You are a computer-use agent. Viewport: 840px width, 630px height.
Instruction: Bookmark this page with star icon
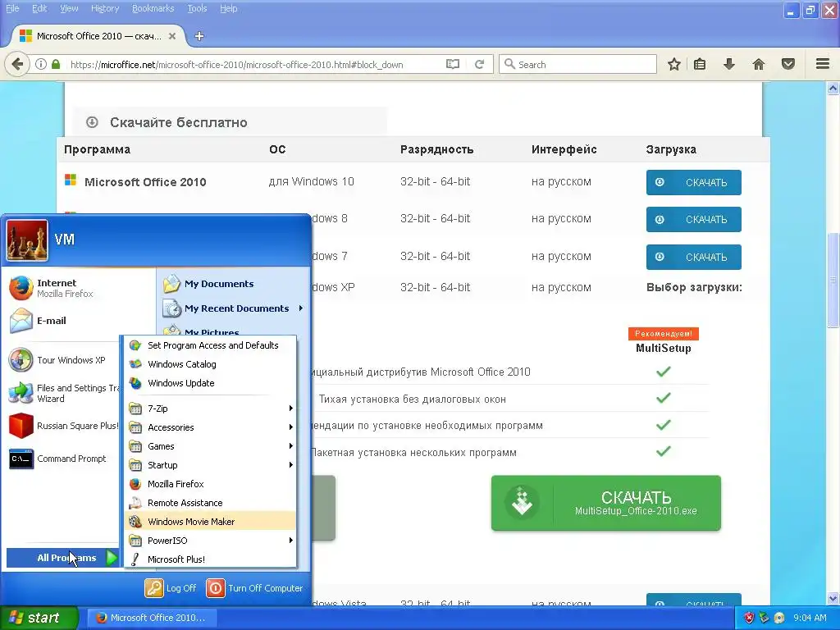(x=674, y=64)
